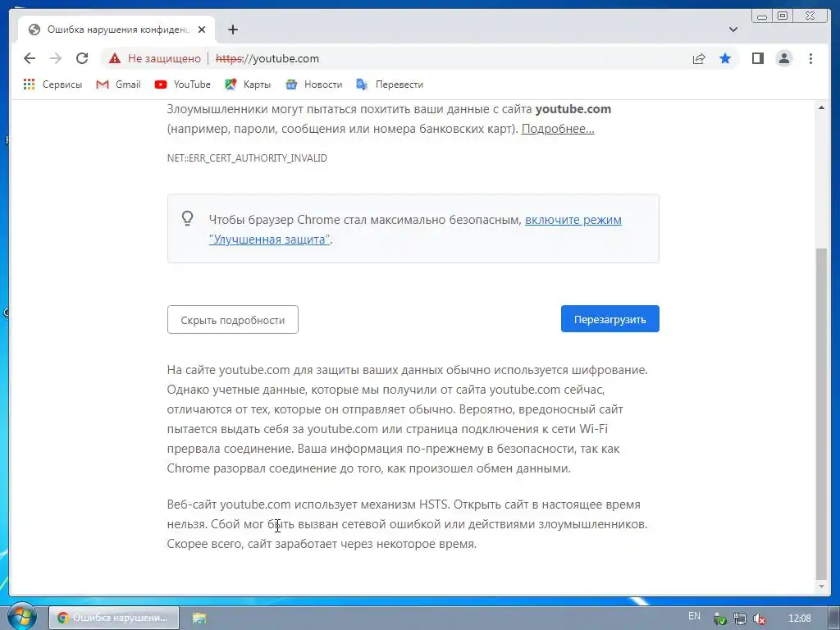Viewport: 840px width, 630px height.
Task: Select Chrome window in taskbar
Action: point(113,618)
